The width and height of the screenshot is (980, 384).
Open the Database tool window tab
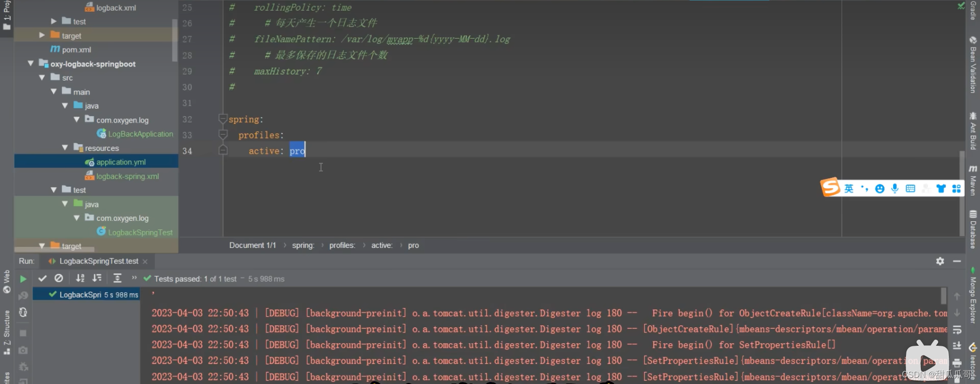click(973, 229)
